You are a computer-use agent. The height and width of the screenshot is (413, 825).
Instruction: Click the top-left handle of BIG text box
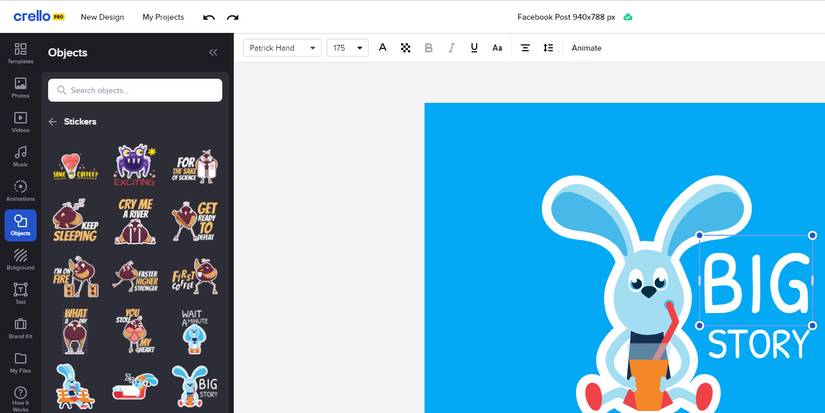tap(699, 235)
